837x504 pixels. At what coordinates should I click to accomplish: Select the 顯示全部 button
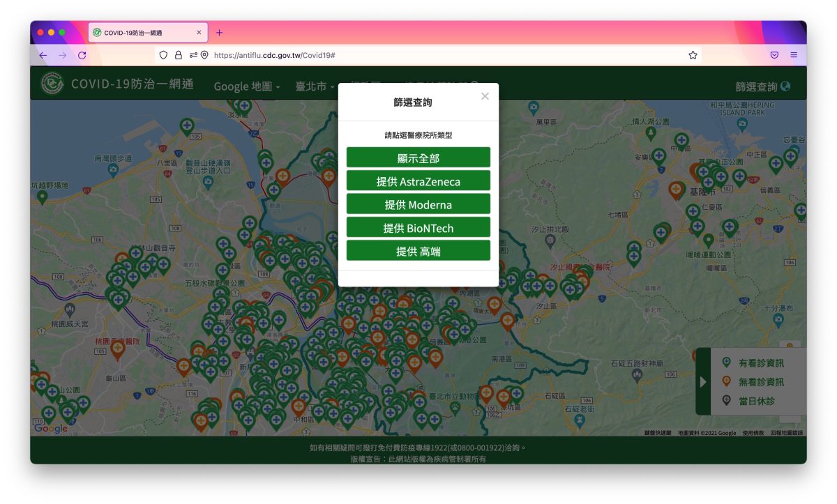point(418,158)
